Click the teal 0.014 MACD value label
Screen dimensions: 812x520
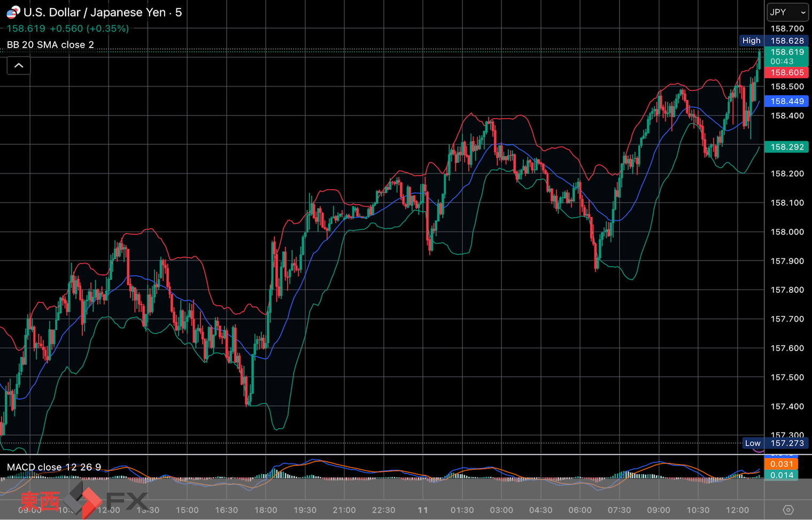tap(782, 475)
